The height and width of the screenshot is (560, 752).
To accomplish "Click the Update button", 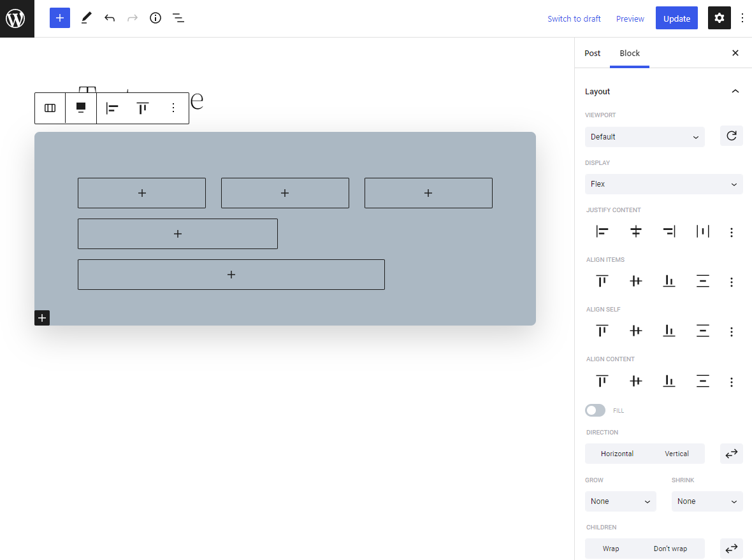I will [677, 18].
